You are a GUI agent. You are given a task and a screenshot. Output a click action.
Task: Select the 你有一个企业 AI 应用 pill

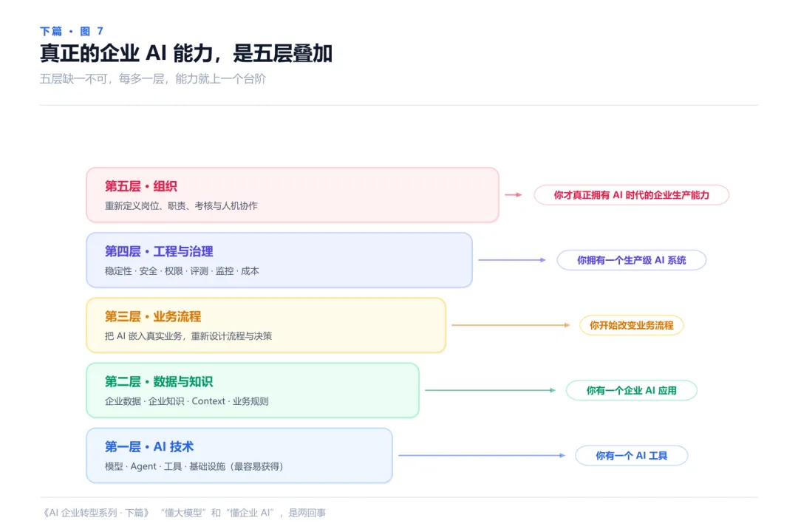(632, 390)
